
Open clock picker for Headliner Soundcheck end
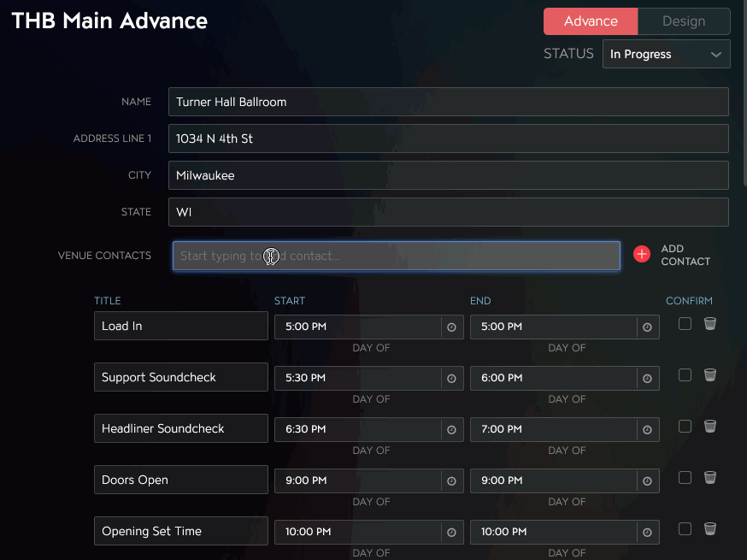[648, 430]
